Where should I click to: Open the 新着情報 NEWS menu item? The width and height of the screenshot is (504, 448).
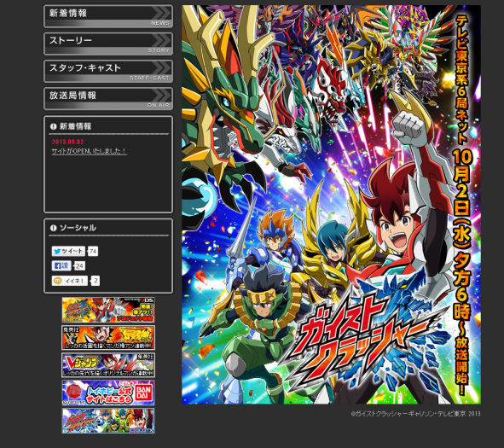pyautogui.click(x=108, y=16)
